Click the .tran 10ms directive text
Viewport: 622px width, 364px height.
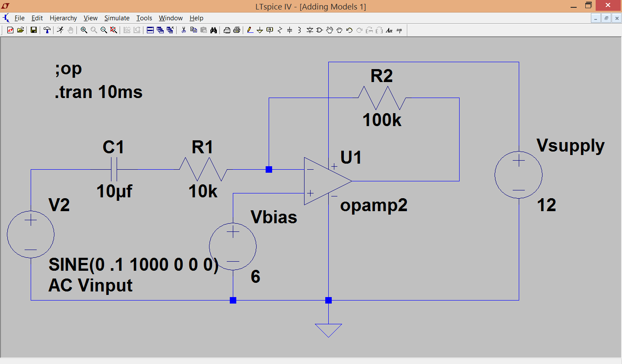(x=98, y=92)
